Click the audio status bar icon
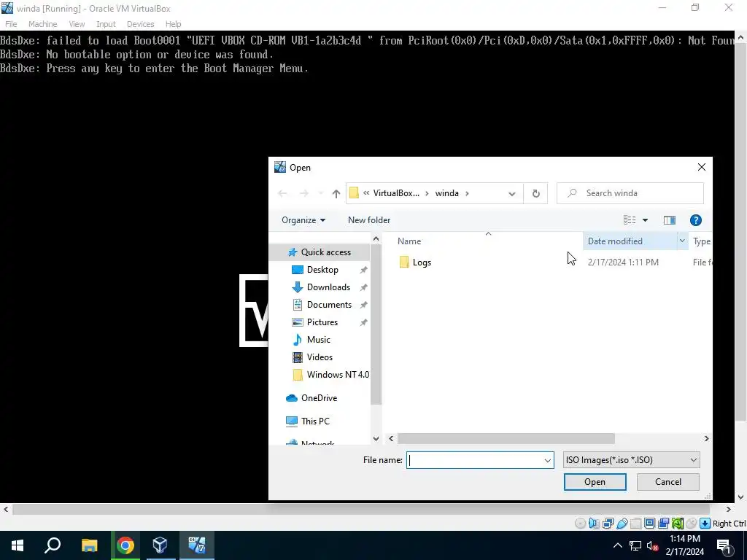This screenshot has height=560, width=747. pos(594,524)
